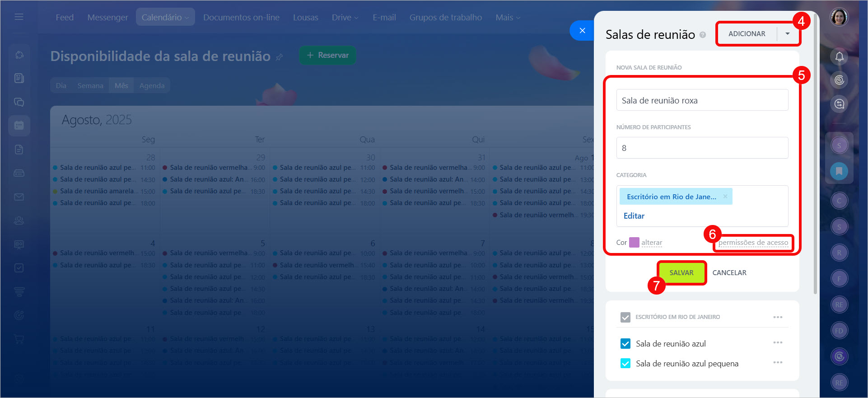
Task: Switch calendar to Semana view
Action: point(90,85)
